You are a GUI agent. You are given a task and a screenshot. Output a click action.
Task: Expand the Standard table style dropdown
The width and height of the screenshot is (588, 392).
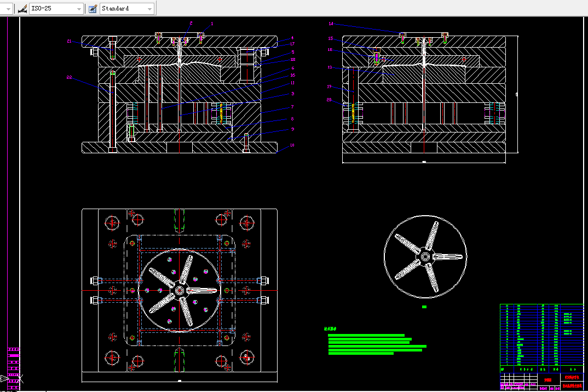click(149, 9)
